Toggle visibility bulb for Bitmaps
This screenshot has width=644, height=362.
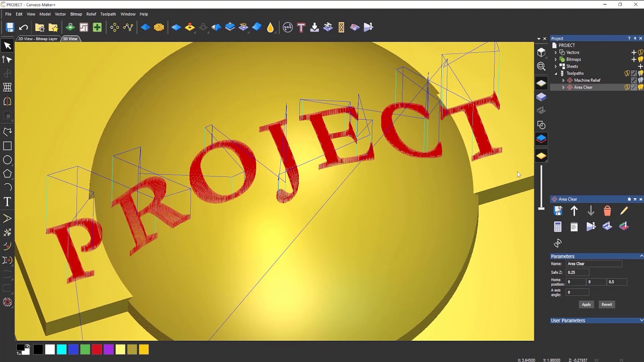(x=640, y=59)
